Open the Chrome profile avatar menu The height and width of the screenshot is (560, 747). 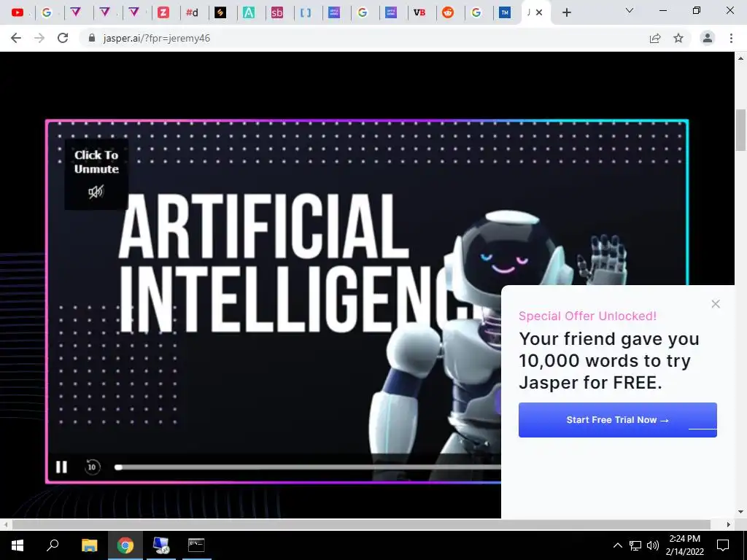coord(708,38)
